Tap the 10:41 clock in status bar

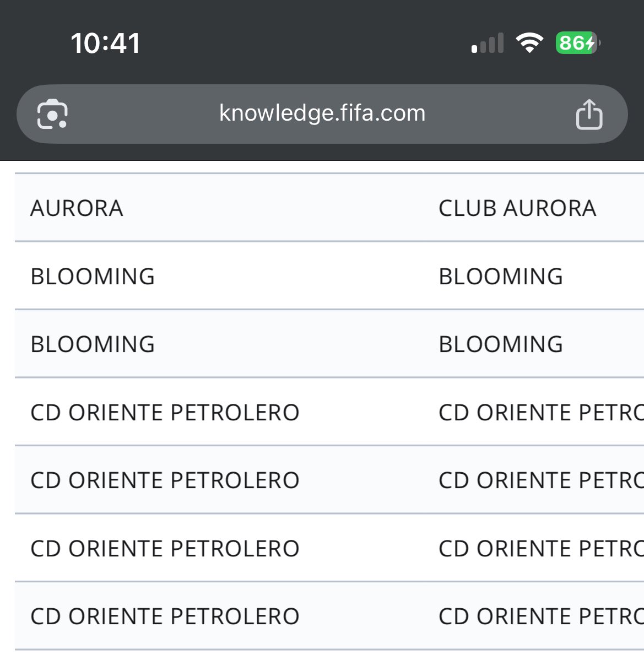click(105, 43)
